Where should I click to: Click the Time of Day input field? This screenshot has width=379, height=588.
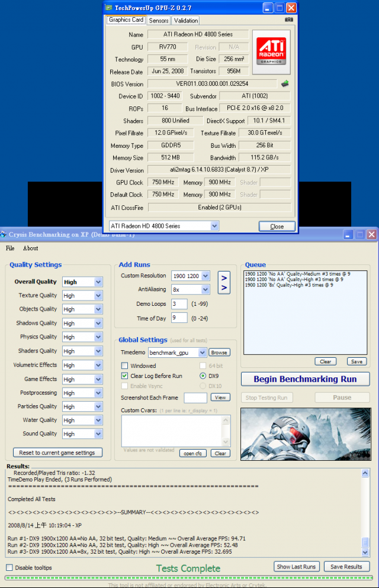pos(179,318)
